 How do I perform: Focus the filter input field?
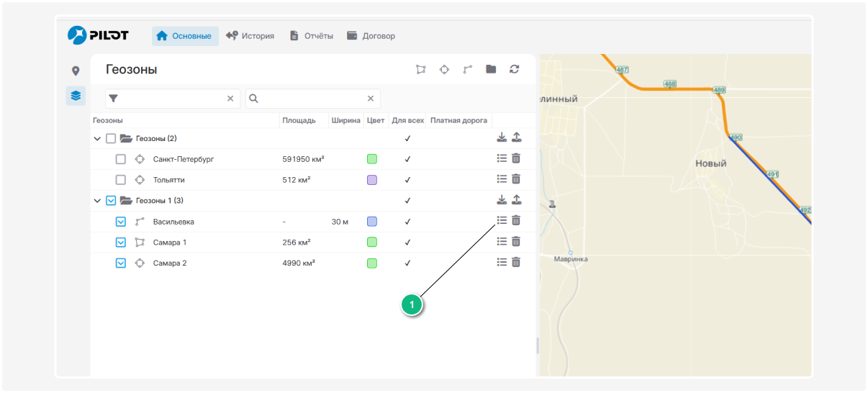coord(173,99)
